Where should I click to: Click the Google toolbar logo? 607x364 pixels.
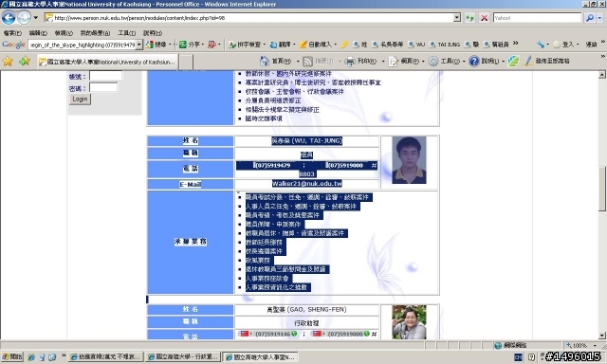[x=13, y=45]
